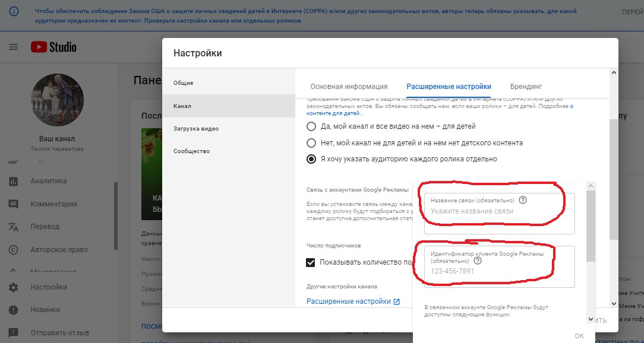Screen dimensions: 644x343
Task: Click the channel name Таисия Череватова
Action: click(x=57, y=148)
